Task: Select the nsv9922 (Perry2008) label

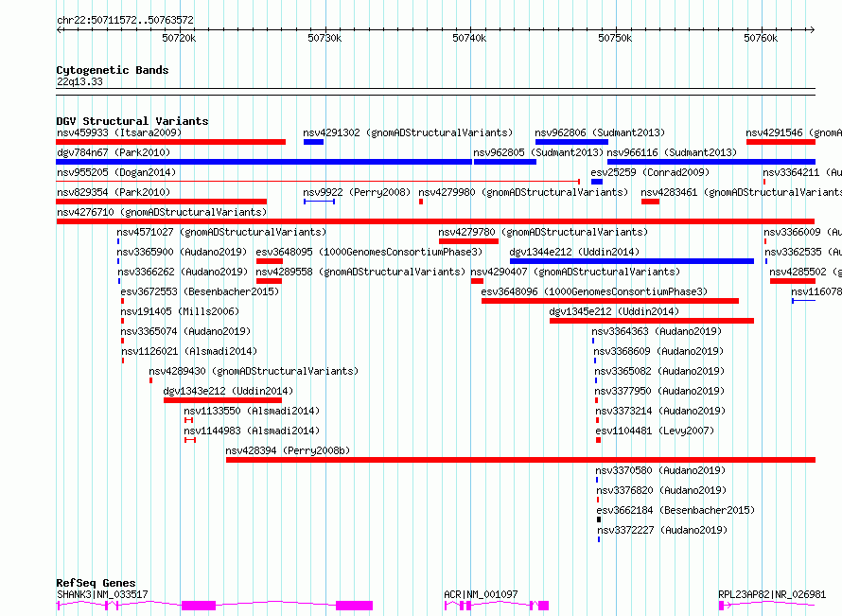Action: click(357, 192)
